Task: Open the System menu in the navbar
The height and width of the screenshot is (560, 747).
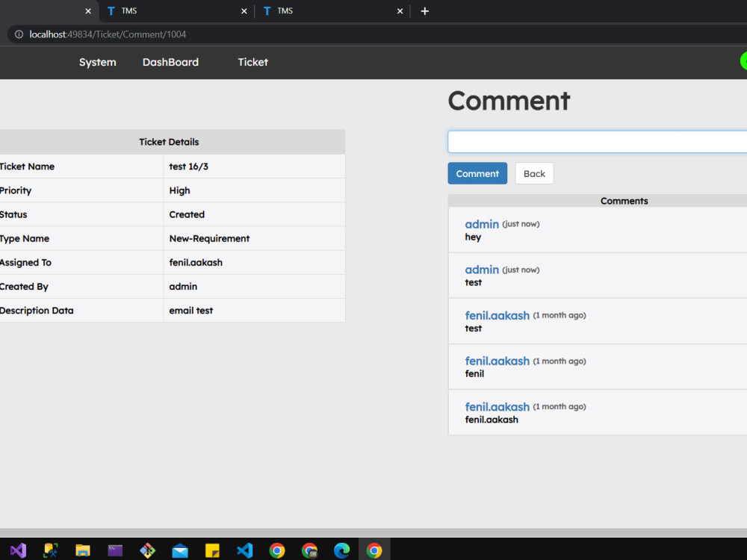Action: pyautogui.click(x=97, y=63)
